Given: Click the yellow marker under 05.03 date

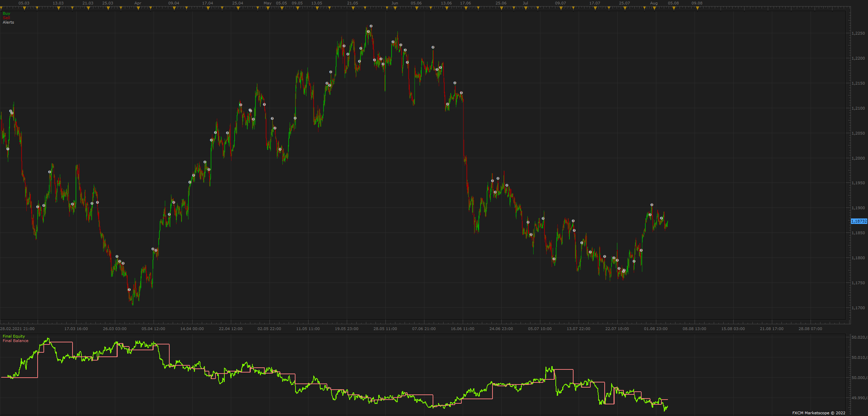Looking at the screenshot, I should click(24, 8).
